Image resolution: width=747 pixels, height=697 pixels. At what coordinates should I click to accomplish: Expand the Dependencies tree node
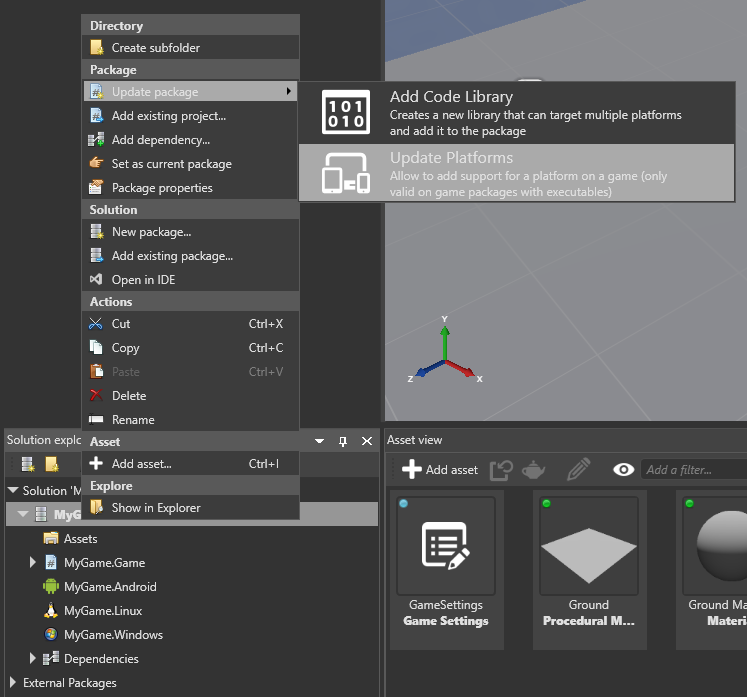pyautogui.click(x=33, y=659)
